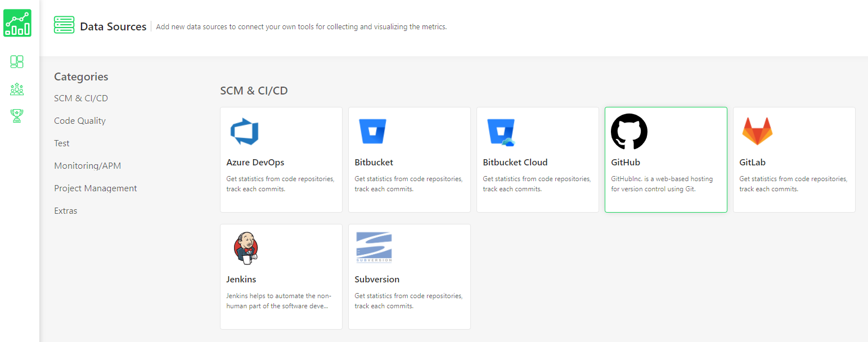Screen dimensions: 868x342
Task: Click the Azure DevOps description text
Action: coord(280,184)
